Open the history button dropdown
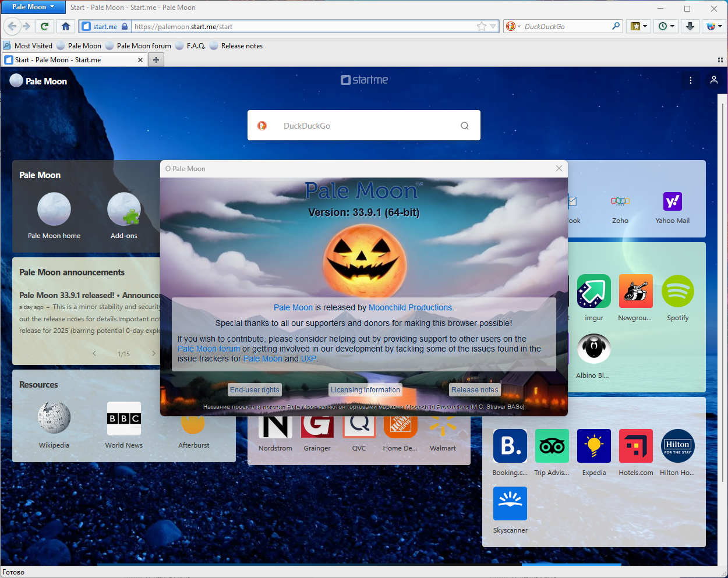Image resolution: width=728 pixels, height=578 pixels. coord(666,26)
